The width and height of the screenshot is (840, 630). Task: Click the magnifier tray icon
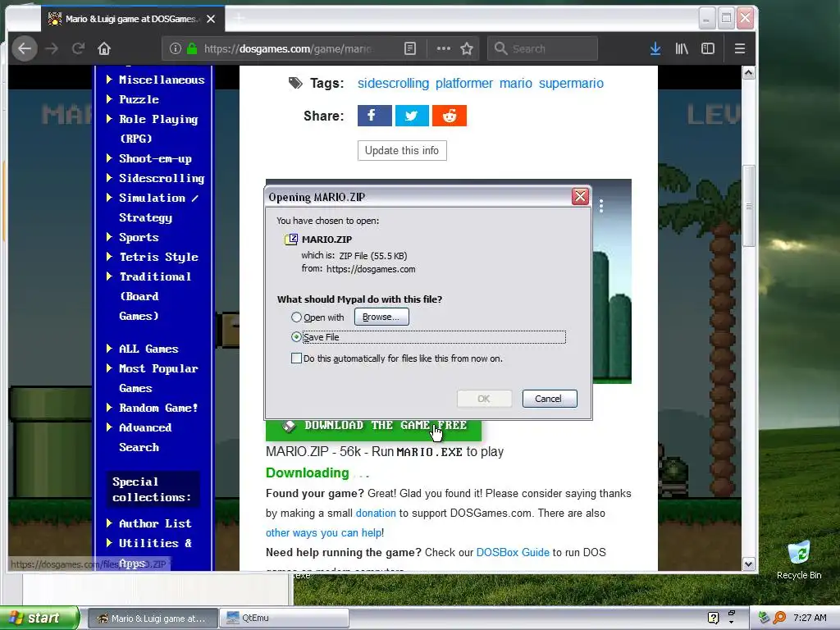click(x=779, y=618)
